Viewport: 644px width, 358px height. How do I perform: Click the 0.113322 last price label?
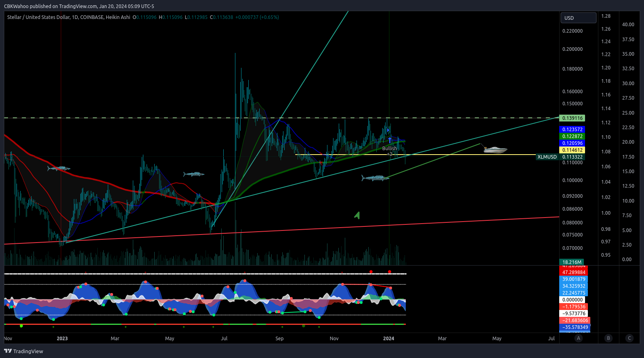572,157
